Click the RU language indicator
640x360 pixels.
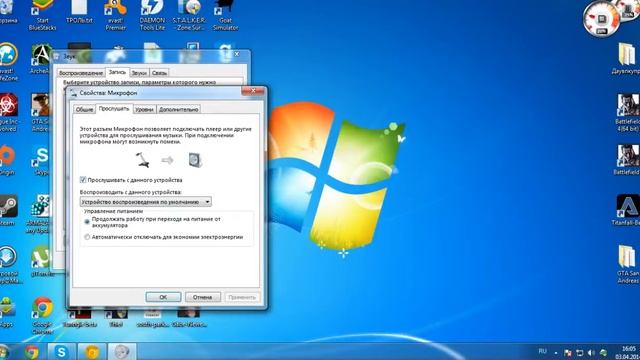[542, 351]
